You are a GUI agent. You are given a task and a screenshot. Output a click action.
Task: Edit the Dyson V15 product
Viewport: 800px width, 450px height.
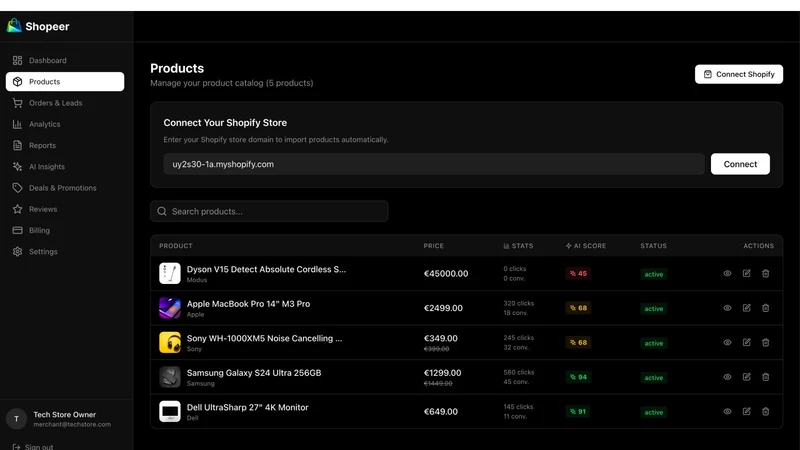746,273
